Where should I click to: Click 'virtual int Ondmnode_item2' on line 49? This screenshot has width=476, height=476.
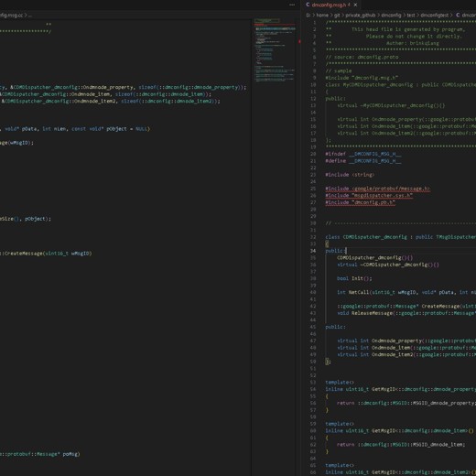click(x=375, y=354)
